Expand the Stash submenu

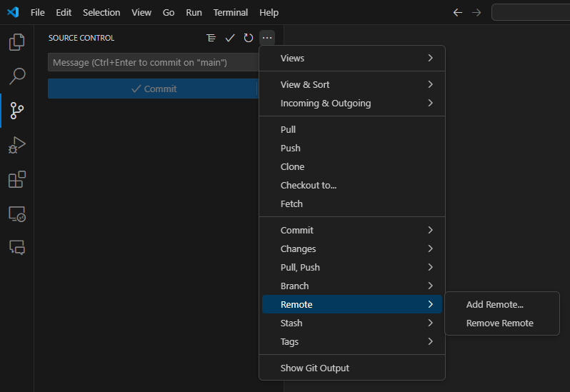click(352, 323)
